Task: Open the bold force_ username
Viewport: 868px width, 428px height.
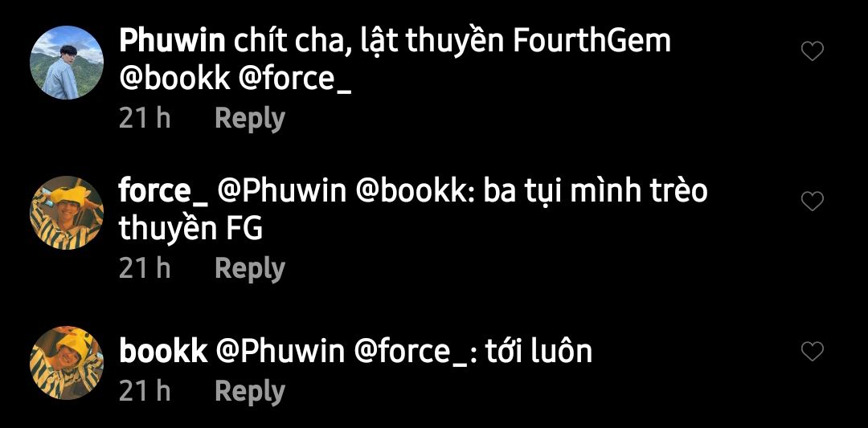Action: pos(163,192)
